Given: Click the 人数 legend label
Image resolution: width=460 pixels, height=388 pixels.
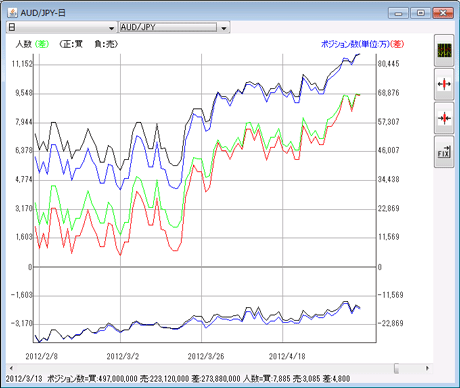Looking at the screenshot, I should pos(23,44).
